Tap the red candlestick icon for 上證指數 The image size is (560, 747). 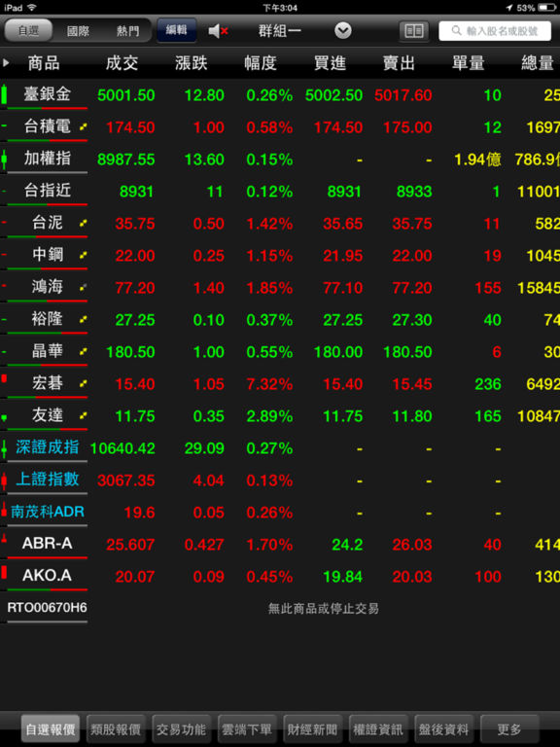pos(4,480)
